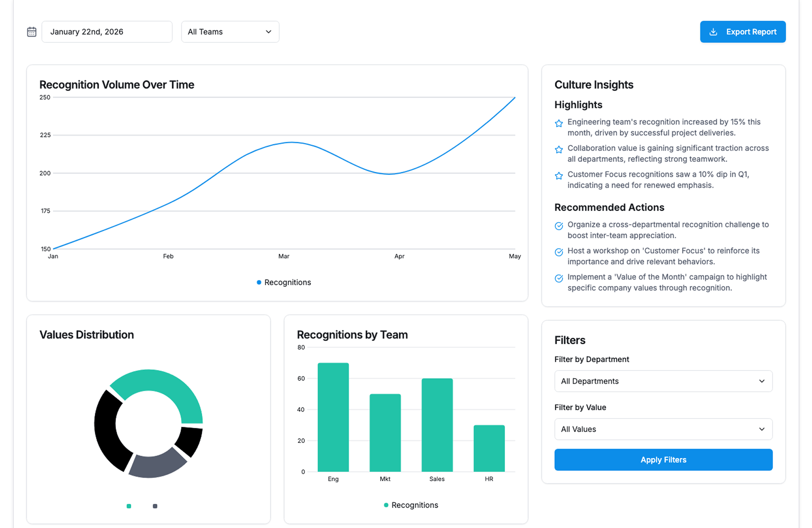
Task: Open the All Teams dropdown
Action: pyautogui.click(x=230, y=32)
